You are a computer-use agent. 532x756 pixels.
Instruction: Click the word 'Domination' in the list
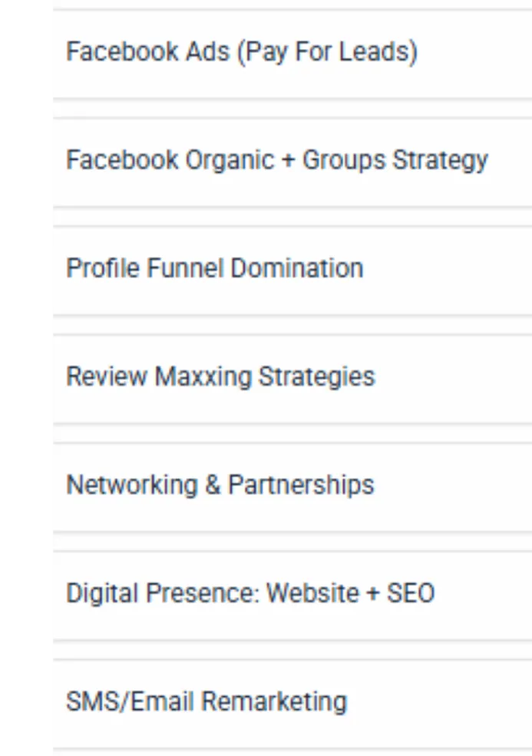pos(297,268)
